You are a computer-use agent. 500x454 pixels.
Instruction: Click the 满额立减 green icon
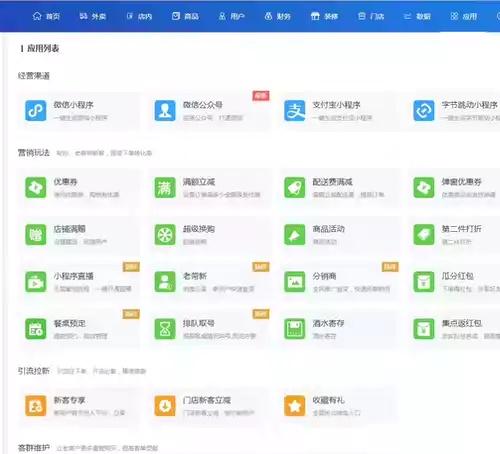coord(165,188)
